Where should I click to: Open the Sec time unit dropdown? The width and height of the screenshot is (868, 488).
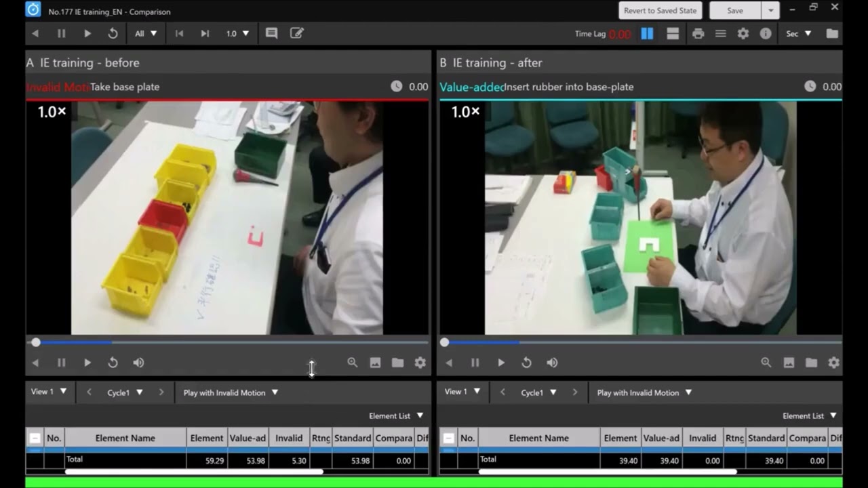point(798,33)
